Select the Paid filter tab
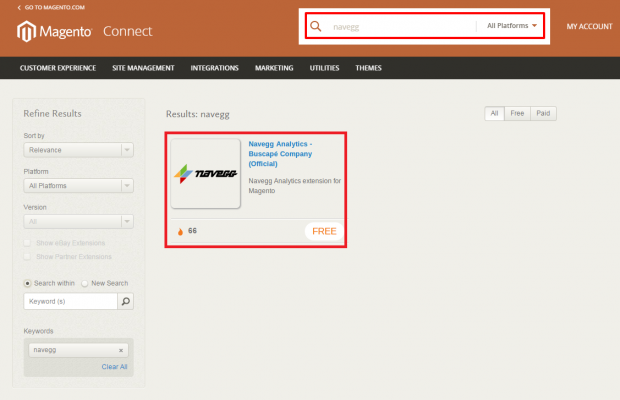Screen dimensions: 620x400 (543, 113)
